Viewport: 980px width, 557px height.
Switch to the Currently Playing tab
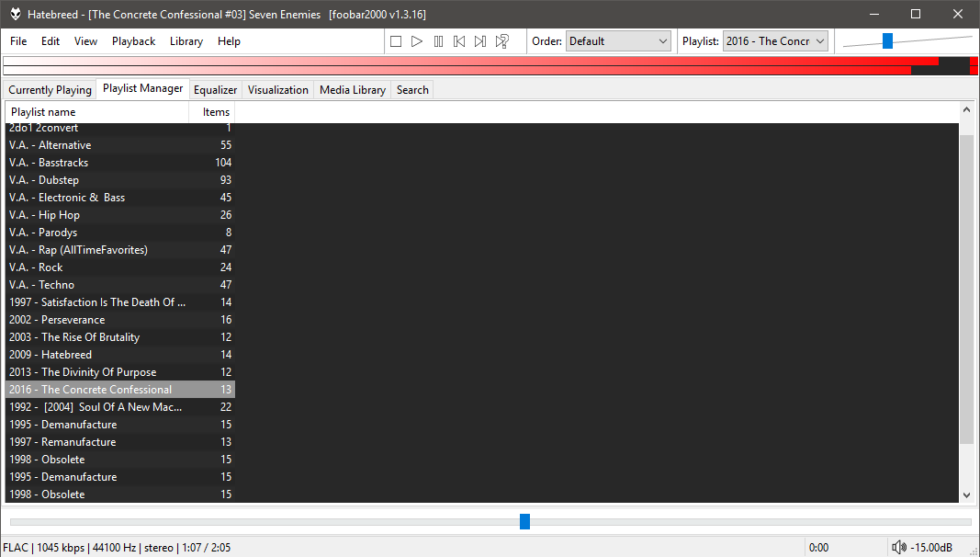click(50, 90)
